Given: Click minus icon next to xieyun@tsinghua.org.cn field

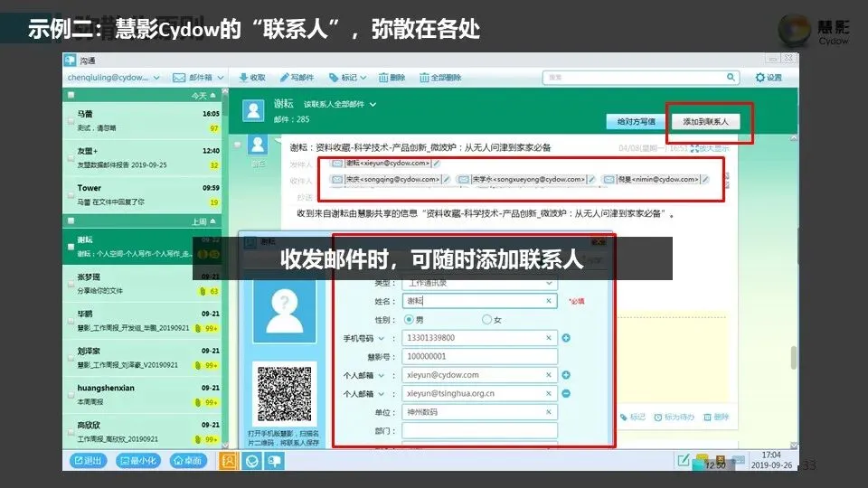Looking at the screenshot, I should point(566,393).
